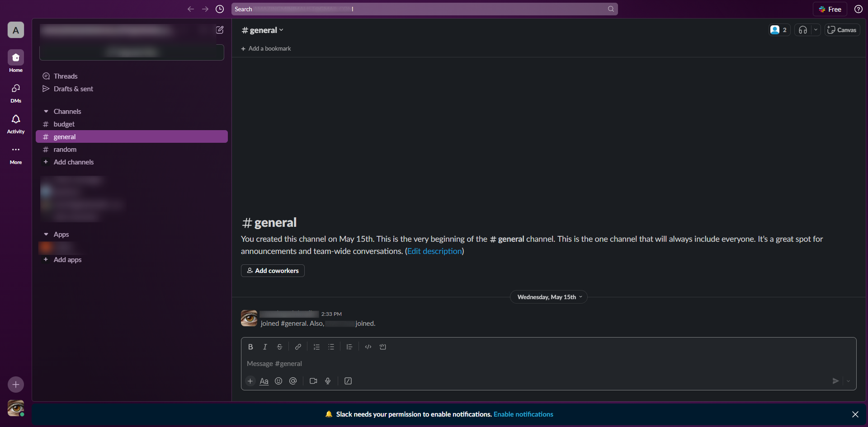
Task: Toggle bulleted list formatting
Action: pyautogui.click(x=331, y=347)
